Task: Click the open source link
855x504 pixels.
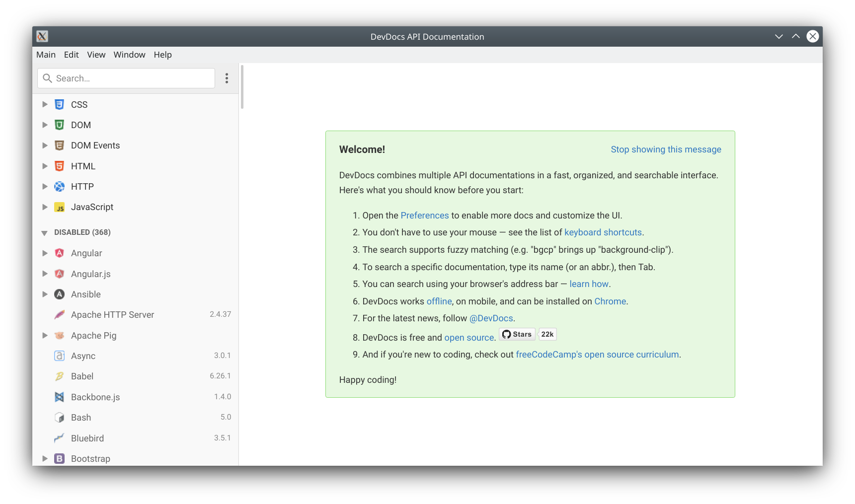Action: click(469, 338)
